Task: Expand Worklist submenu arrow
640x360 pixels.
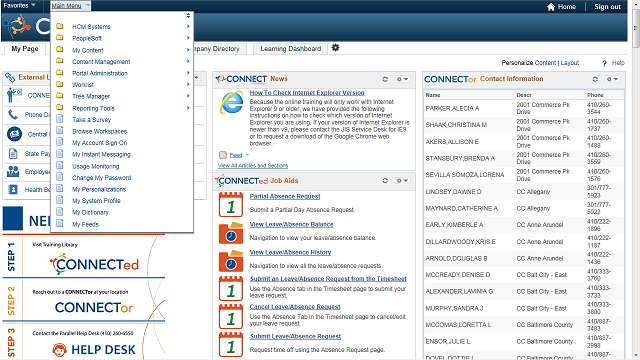Action: click(188, 84)
